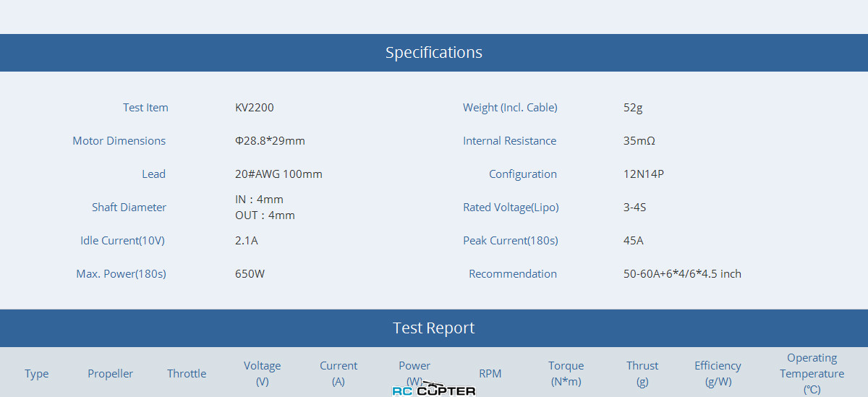This screenshot has height=397, width=868.
Task: Click the Test Report section header
Action: (x=434, y=328)
